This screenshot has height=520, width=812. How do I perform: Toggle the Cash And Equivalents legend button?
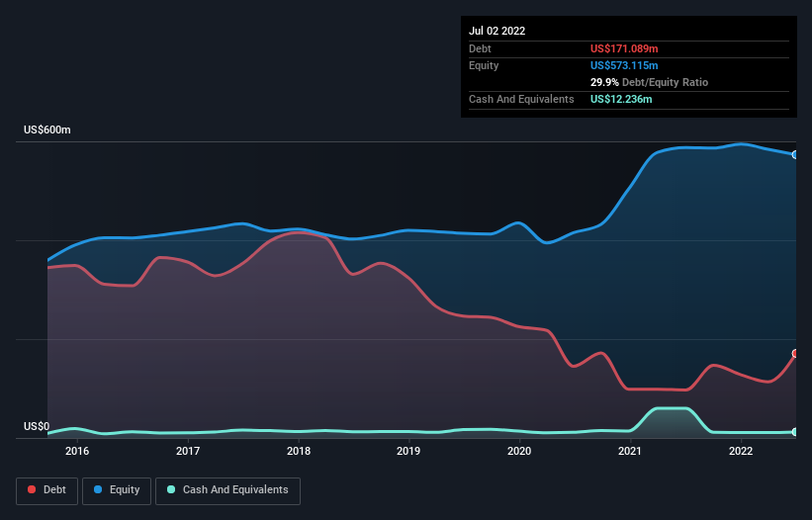pos(227,490)
